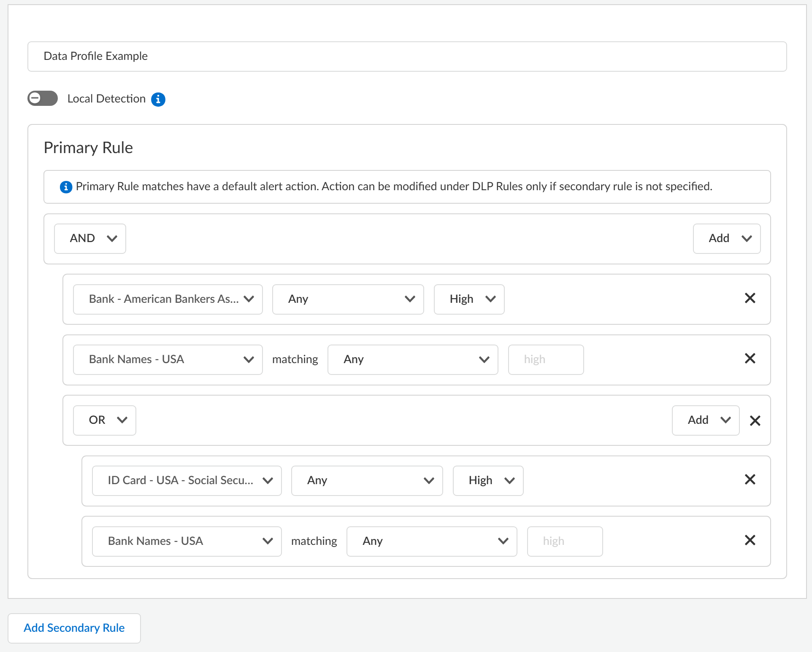
Task: Click Add Secondary Rule button
Action: click(x=74, y=628)
